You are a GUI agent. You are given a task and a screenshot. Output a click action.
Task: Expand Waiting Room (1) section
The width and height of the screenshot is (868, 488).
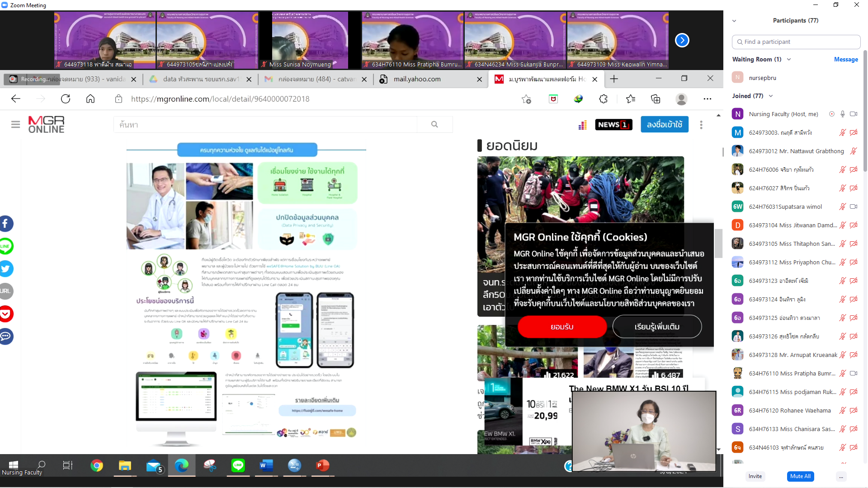pos(789,60)
